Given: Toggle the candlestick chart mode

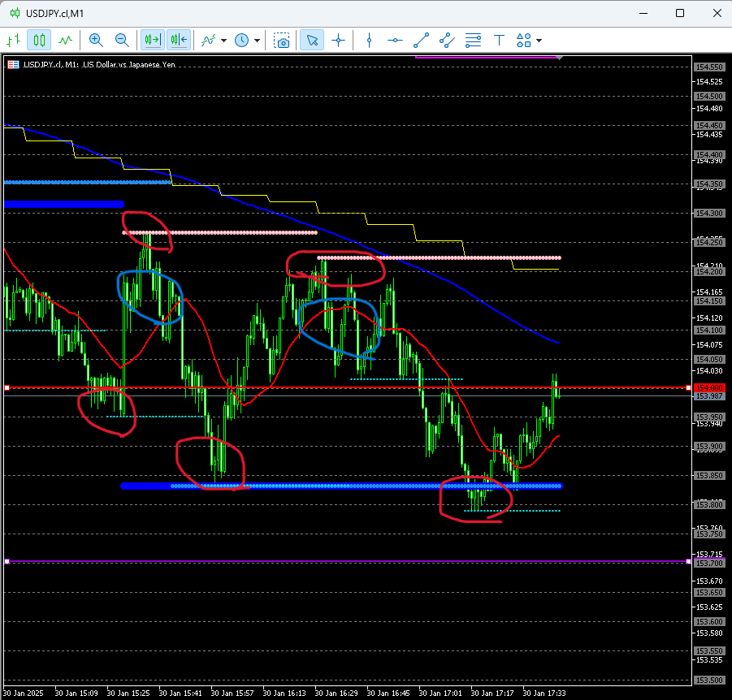Looking at the screenshot, I should (x=39, y=40).
